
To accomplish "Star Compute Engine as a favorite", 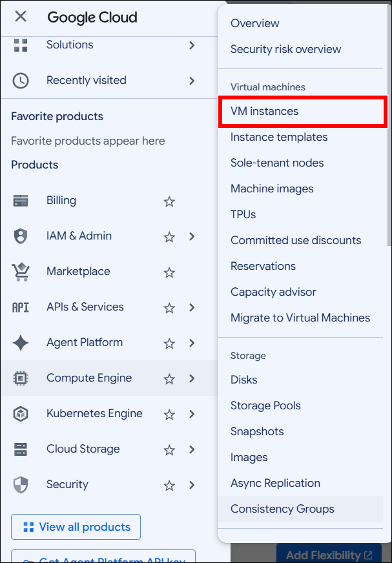I will click(x=169, y=379).
